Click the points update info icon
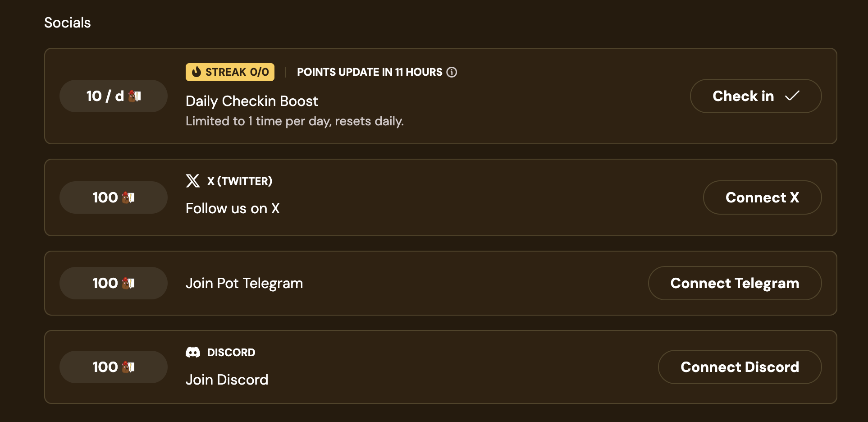The height and width of the screenshot is (422, 868). tap(452, 72)
